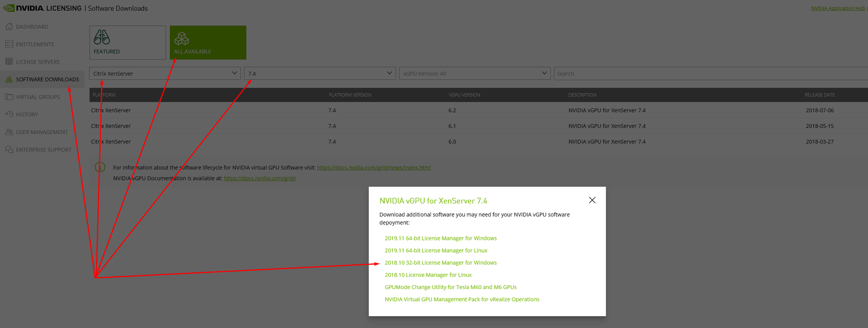This screenshot has height=328, width=868.
Task: Click the Enterprise Support chat icon
Action: 9,149
